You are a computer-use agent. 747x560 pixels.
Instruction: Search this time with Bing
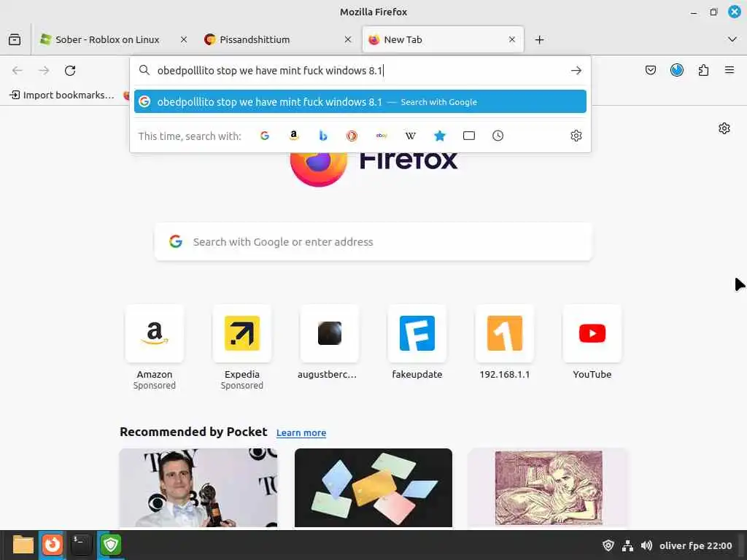click(323, 136)
